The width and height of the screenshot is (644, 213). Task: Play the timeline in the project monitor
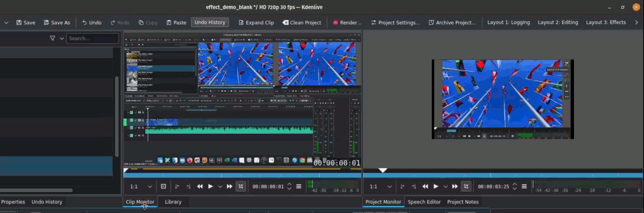(436, 186)
